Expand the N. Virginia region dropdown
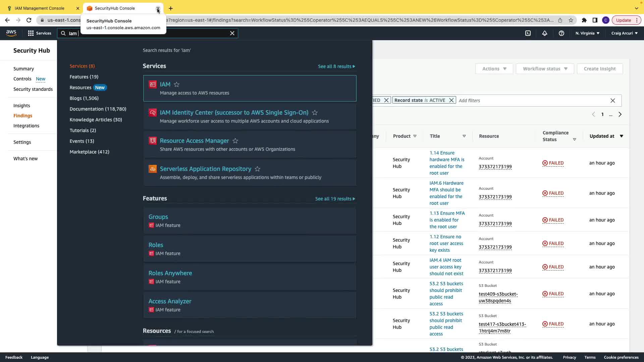The width and height of the screenshot is (644, 362). click(587, 33)
